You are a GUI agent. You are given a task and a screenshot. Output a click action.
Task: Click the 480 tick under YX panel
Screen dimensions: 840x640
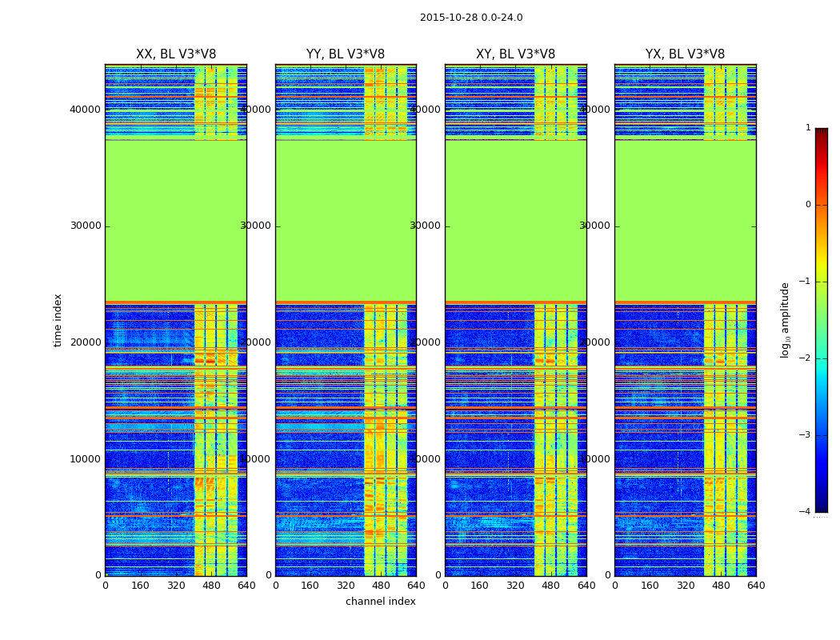(x=721, y=586)
